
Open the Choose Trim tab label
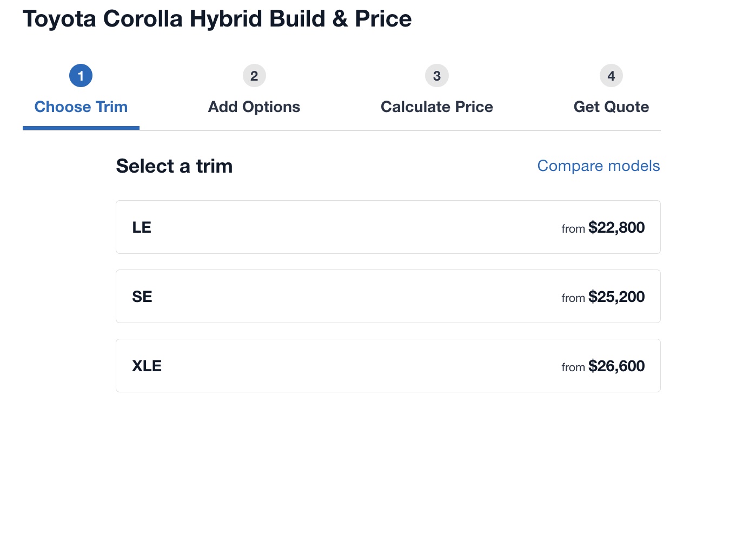pyautogui.click(x=81, y=107)
